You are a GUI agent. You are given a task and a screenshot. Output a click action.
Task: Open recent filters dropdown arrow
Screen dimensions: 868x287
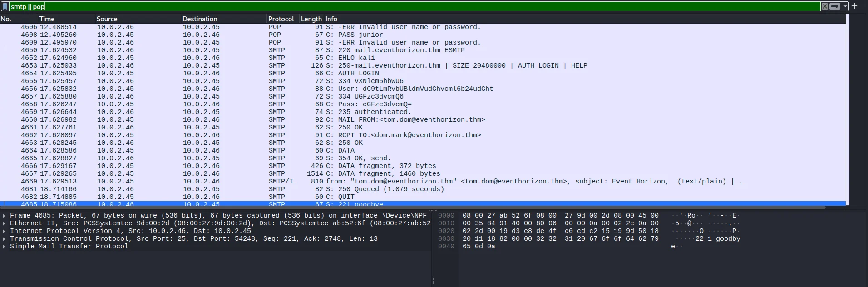point(845,6)
